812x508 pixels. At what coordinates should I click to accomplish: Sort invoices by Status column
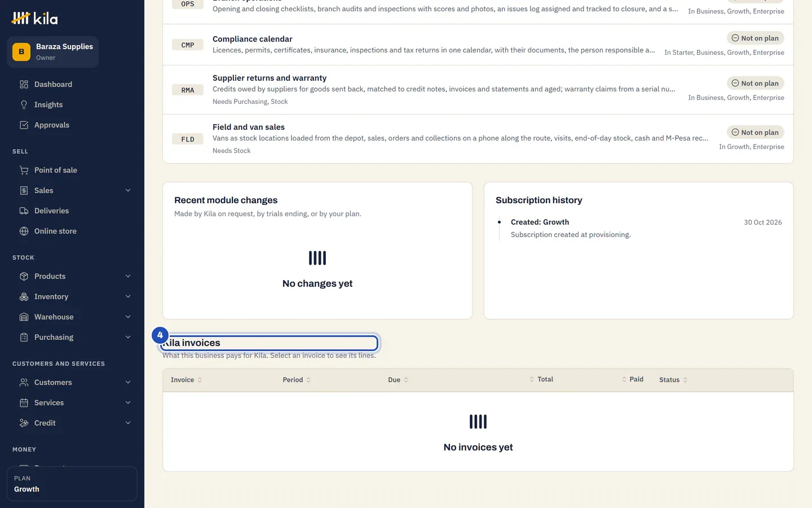coord(673,380)
